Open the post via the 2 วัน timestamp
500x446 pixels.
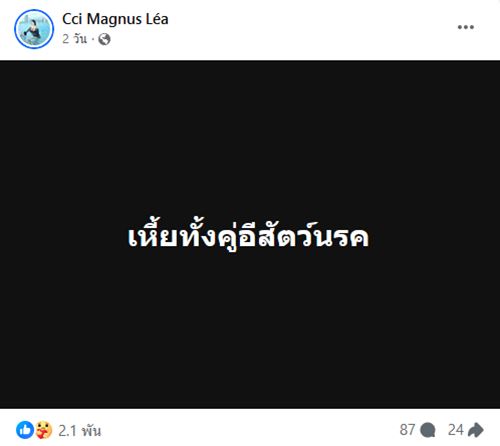tap(74, 39)
